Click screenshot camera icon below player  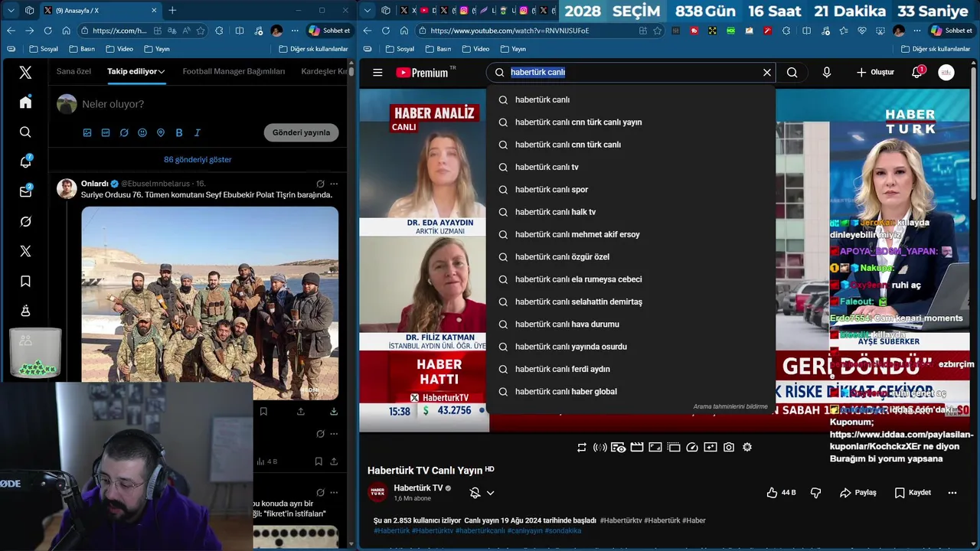click(x=729, y=447)
